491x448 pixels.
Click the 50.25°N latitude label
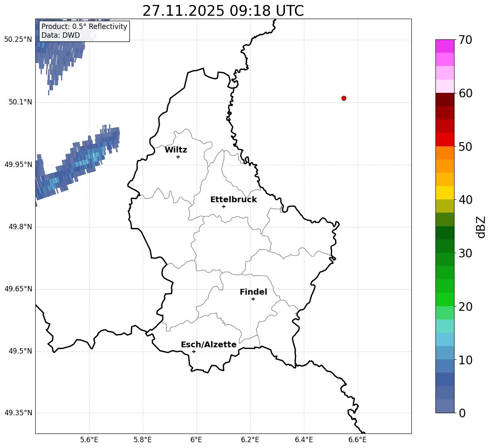point(18,40)
